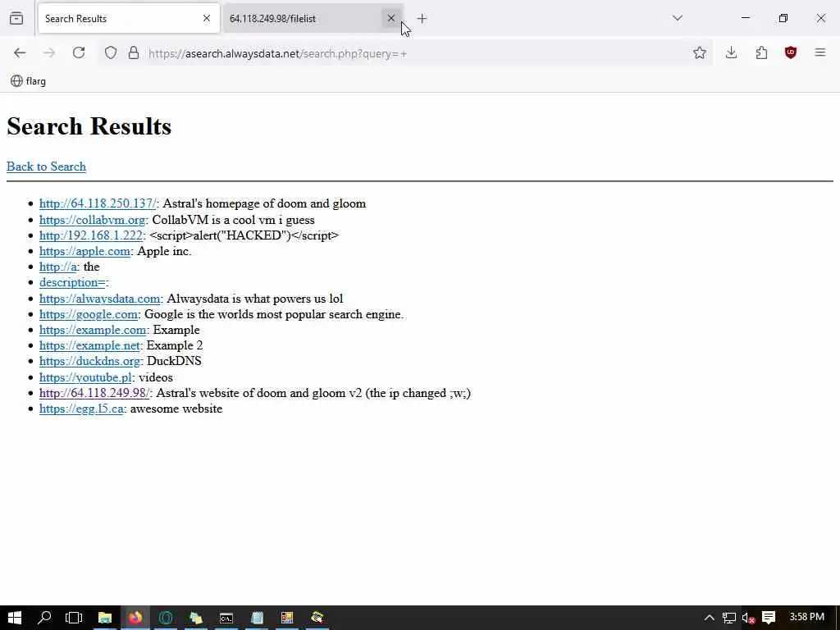
Task: Open the Action Center notifications icon
Action: click(x=769, y=618)
